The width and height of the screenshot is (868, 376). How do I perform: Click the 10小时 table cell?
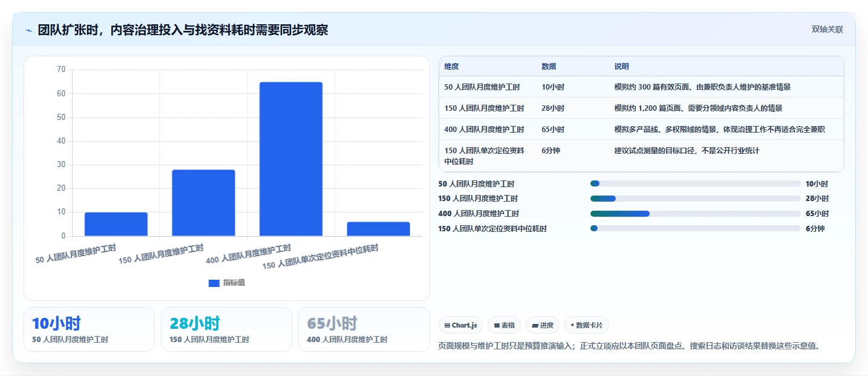553,87
